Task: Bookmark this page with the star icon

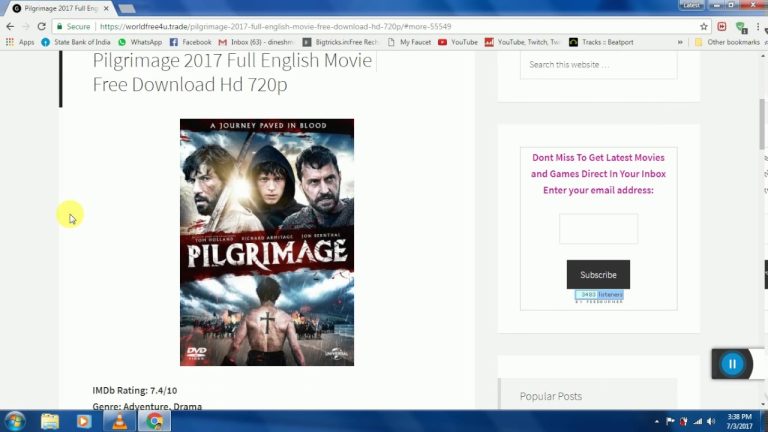Action: 704,26
